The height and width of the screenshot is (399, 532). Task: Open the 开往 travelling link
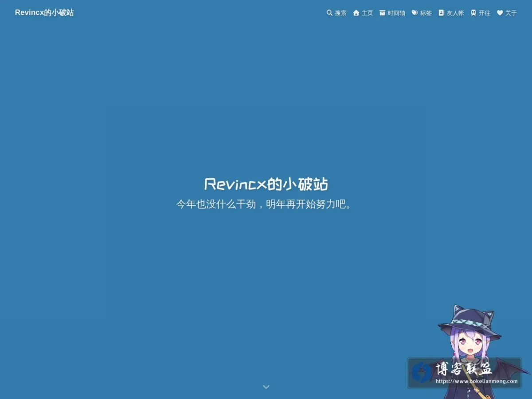click(x=481, y=13)
